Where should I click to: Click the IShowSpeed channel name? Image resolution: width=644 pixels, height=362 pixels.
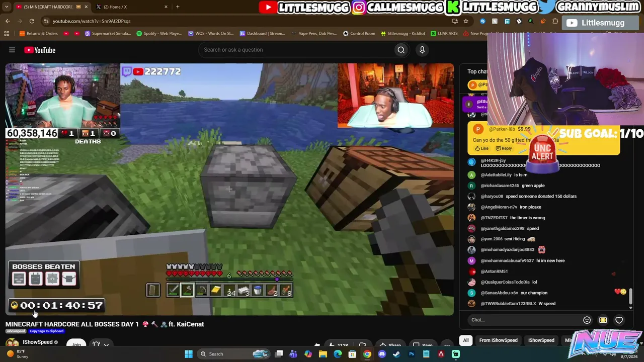coord(38,342)
